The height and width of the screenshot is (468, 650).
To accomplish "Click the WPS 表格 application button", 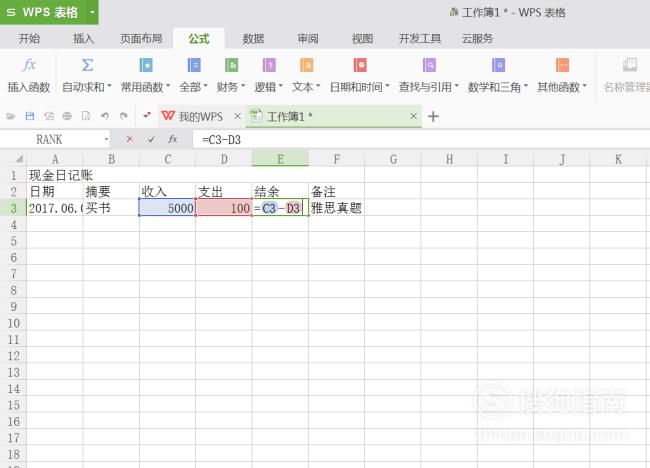I will (44, 12).
